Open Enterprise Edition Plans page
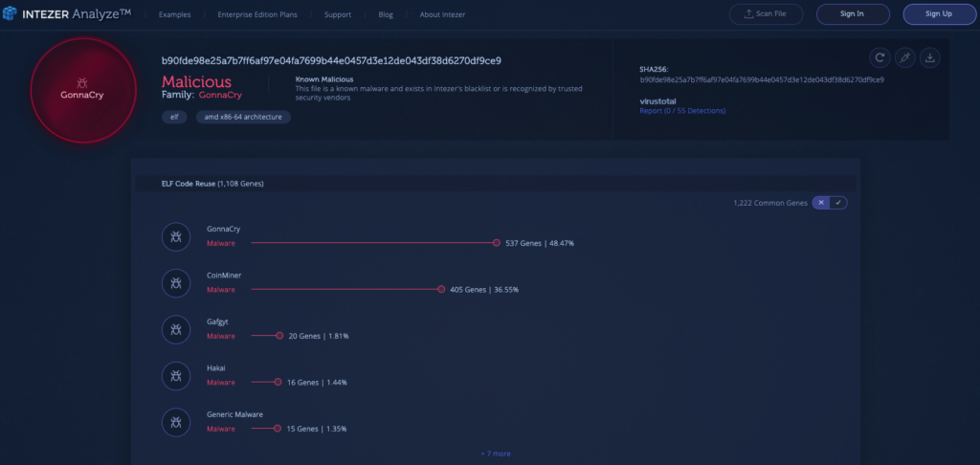The image size is (980, 465). point(256,15)
